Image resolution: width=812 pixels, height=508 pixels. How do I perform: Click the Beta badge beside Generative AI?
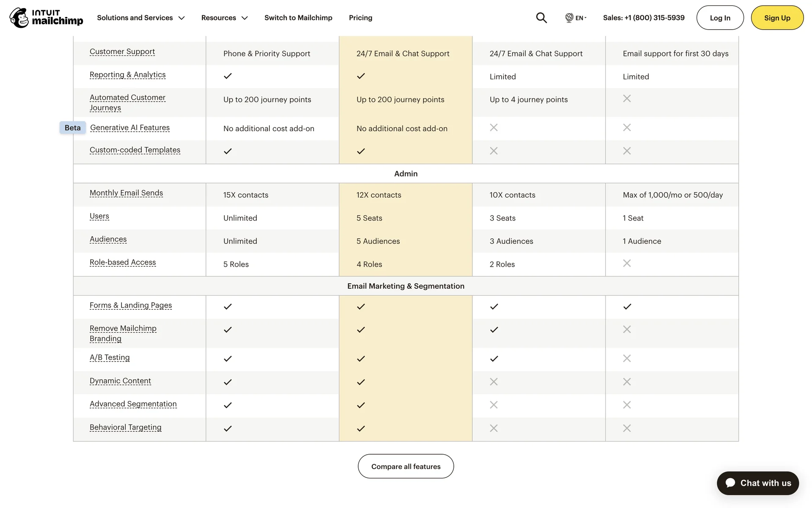(73, 128)
